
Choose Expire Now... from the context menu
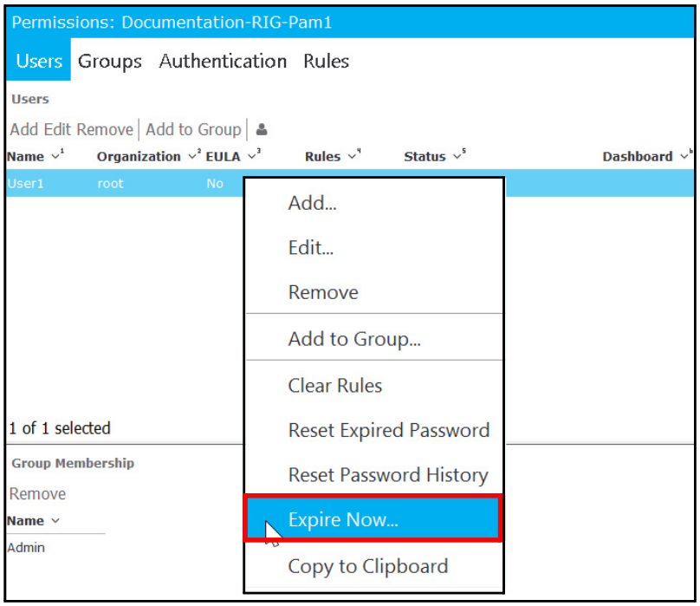pos(373,518)
